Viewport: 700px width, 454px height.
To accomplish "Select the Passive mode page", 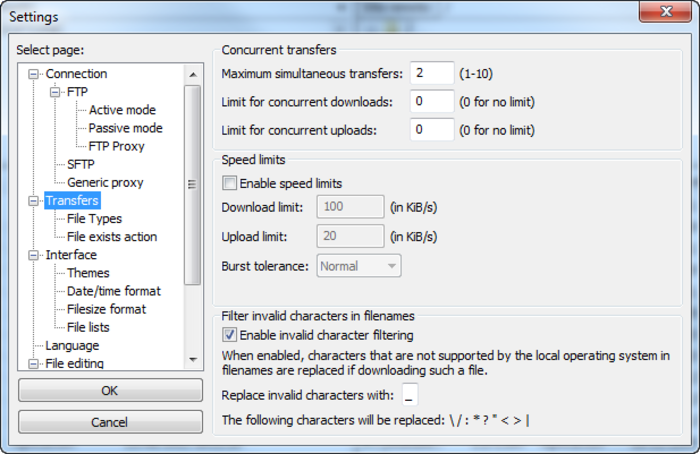I will pos(125,128).
